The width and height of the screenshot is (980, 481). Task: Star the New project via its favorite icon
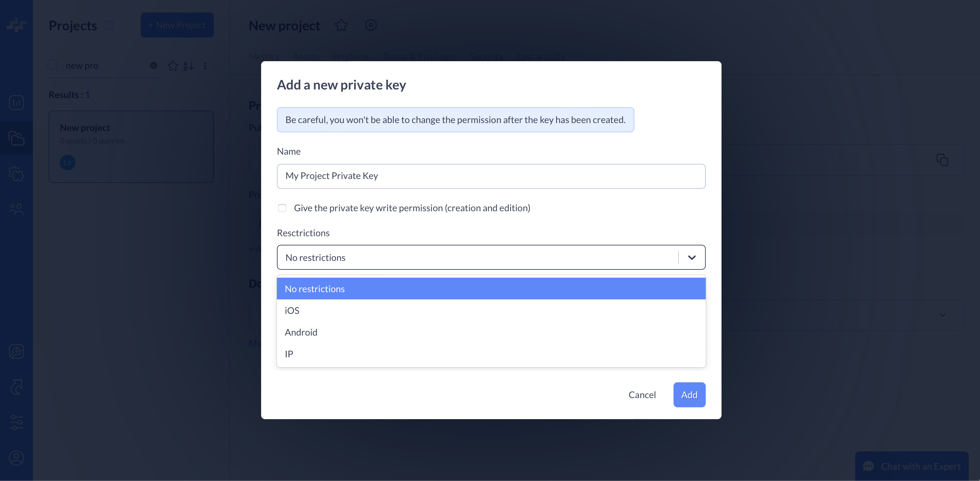coord(341,25)
